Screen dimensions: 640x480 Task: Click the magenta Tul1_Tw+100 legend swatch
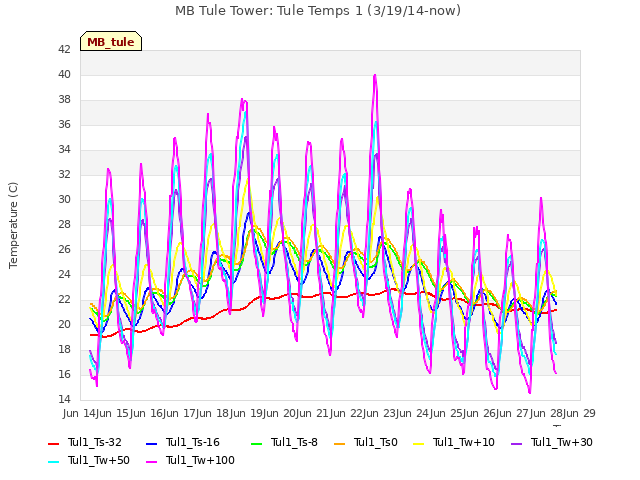(151, 461)
